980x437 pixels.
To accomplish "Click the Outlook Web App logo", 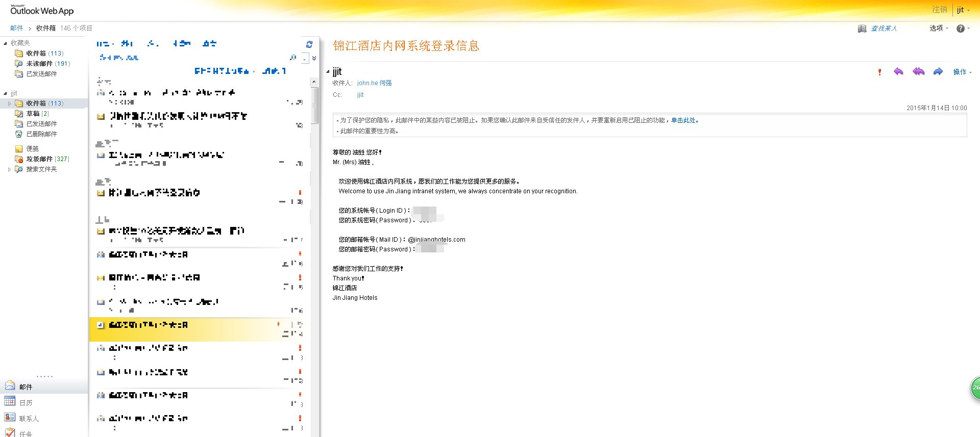I will 42,10.
